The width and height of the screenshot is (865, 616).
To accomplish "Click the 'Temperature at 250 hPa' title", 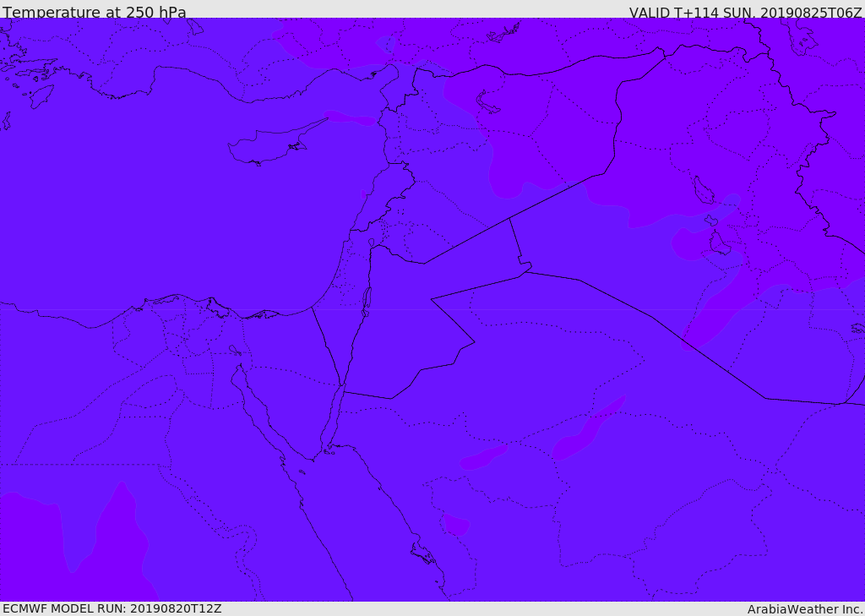I will coord(95,12).
